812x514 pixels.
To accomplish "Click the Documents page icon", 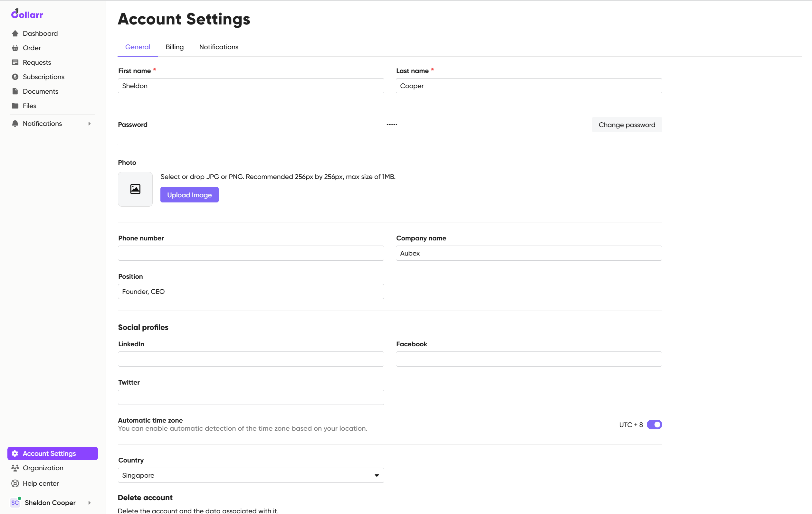I will 15,91.
